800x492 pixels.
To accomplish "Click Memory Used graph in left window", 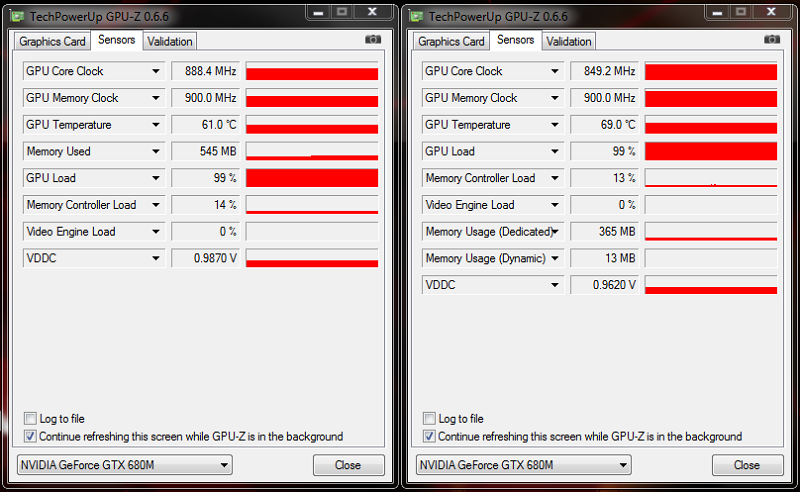I will (x=312, y=151).
